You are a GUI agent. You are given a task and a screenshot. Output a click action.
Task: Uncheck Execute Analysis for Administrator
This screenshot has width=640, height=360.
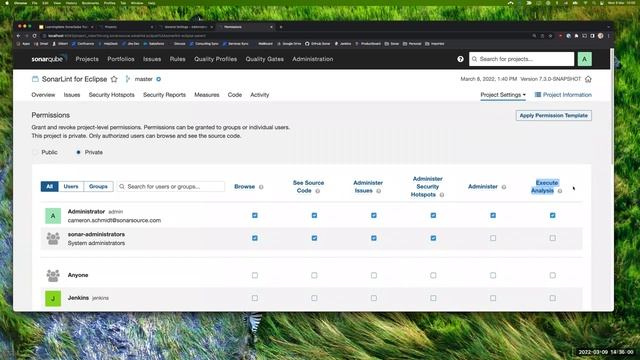(552, 216)
